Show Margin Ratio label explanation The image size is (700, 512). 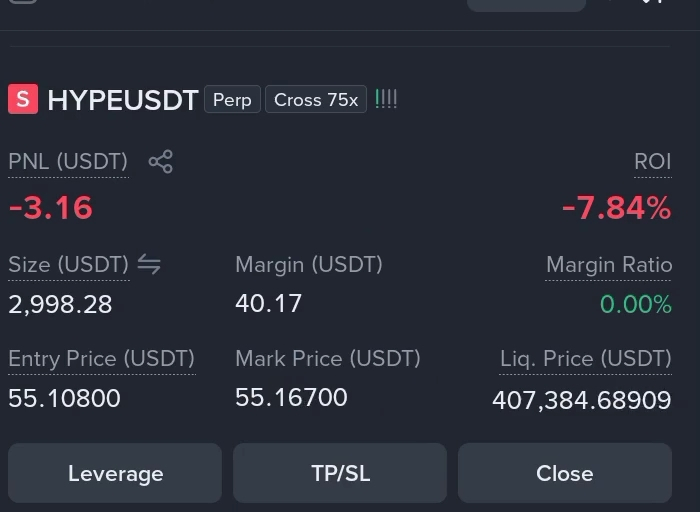pyautogui.click(x=609, y=265)
